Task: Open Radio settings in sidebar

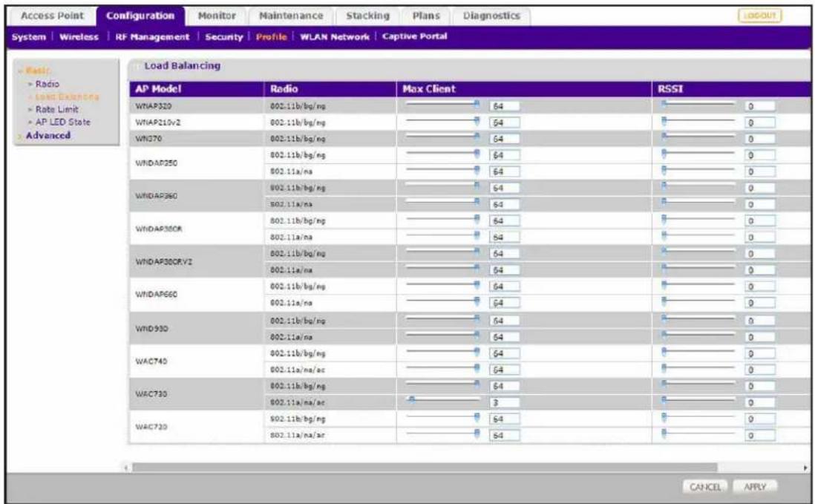Action: (x=47, y=84)
